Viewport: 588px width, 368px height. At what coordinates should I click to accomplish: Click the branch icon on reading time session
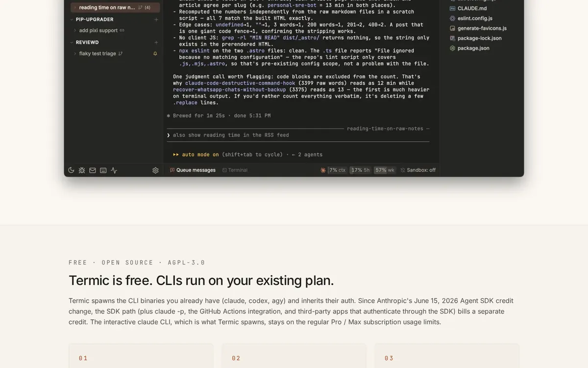click(140, 7)
